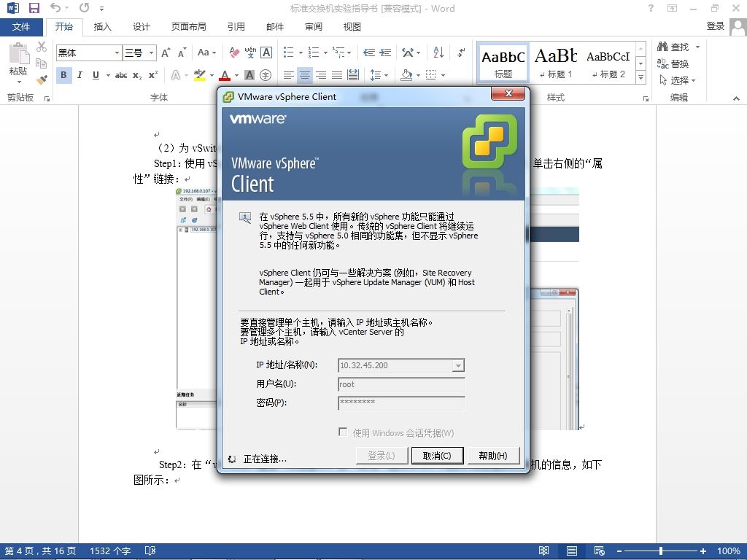Click the Undo arrow icon
Viewport: 747px width, 560px height.
55,7
